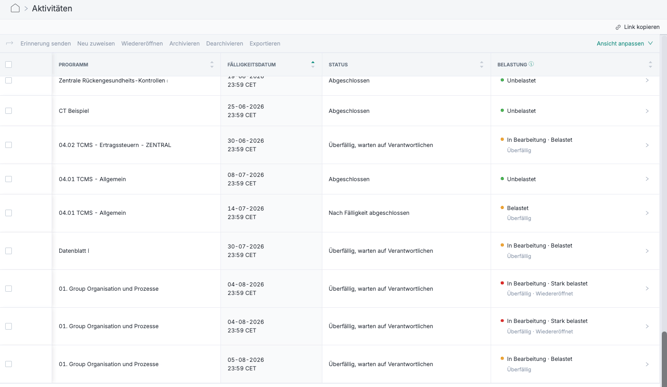
Task: Click the PROGRAMM column header
Action: [73, 65]
